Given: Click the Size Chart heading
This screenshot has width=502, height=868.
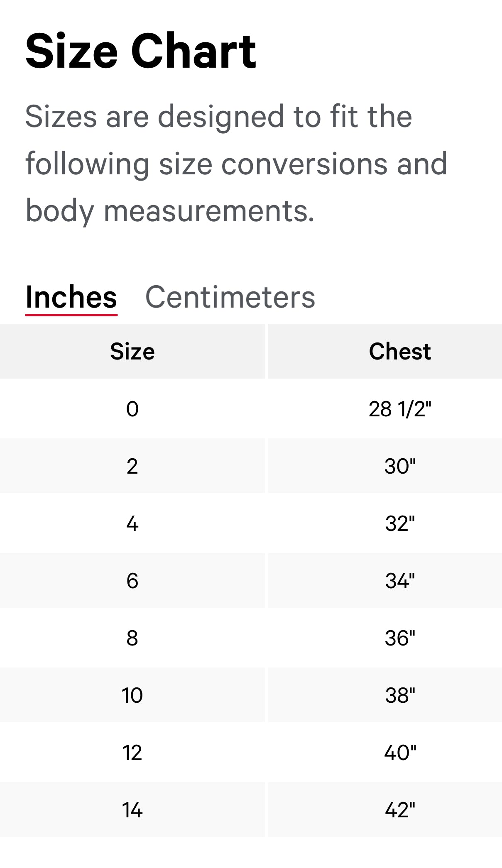Looking at the screenshot, I should (140, 51).
